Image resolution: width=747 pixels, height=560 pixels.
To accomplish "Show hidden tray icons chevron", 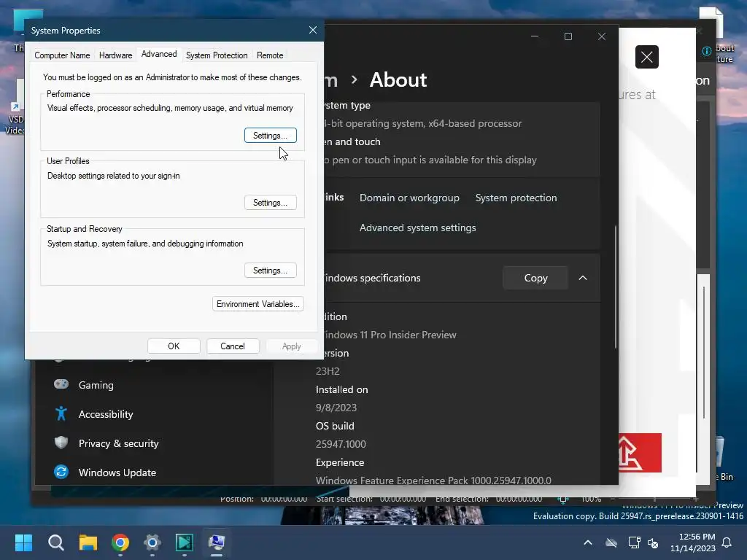I will (x=588, y=542).
